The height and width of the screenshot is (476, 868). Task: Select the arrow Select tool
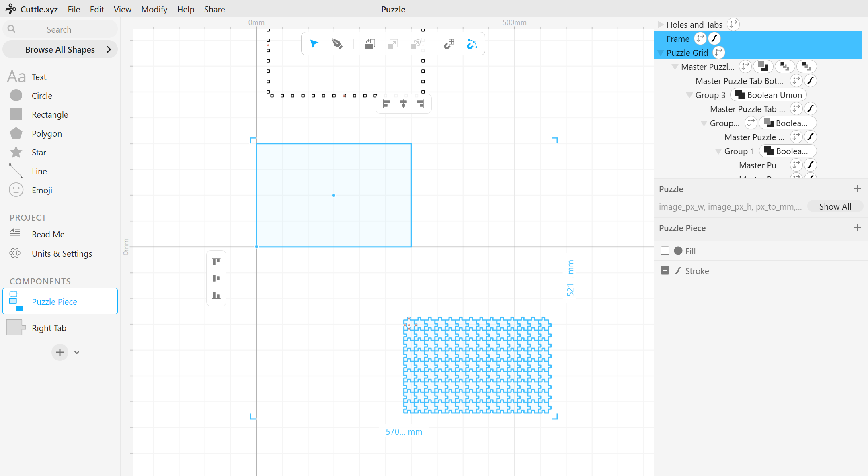coord(314,44)
